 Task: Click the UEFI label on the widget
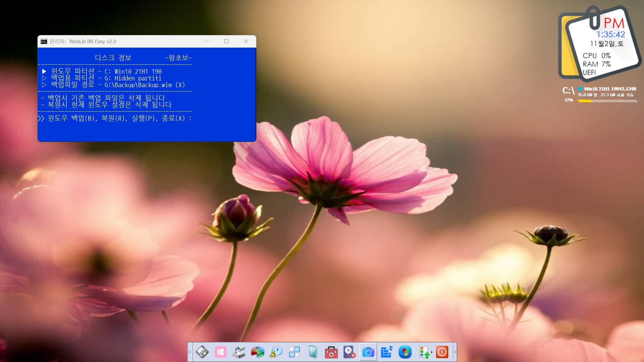589,72
